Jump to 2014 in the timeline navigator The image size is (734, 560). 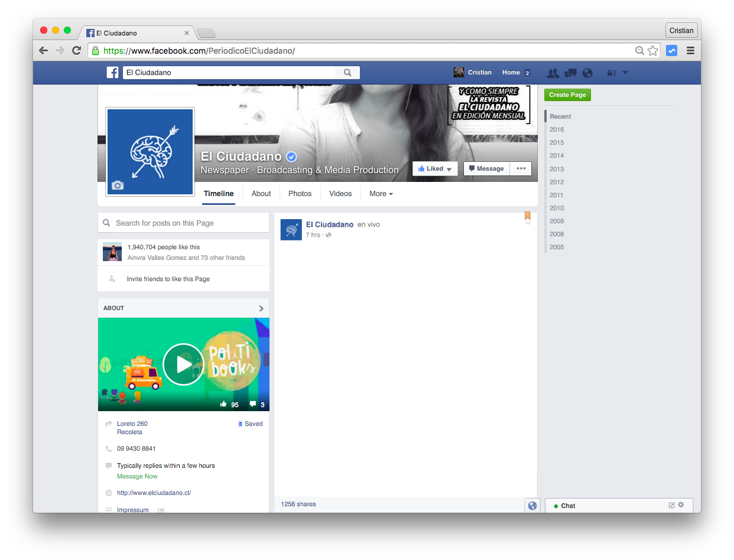pyautogui.click(x=557, y=155)
